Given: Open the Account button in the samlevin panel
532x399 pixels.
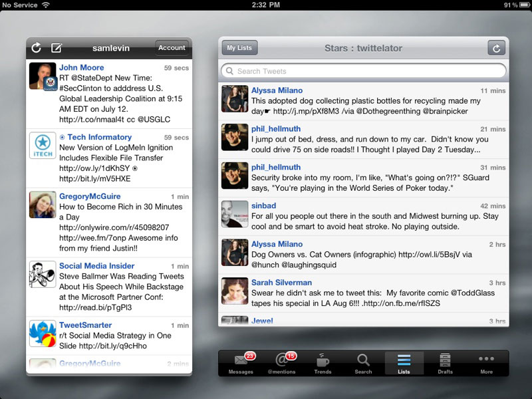Looking at the screenshot, I should 172,48.
